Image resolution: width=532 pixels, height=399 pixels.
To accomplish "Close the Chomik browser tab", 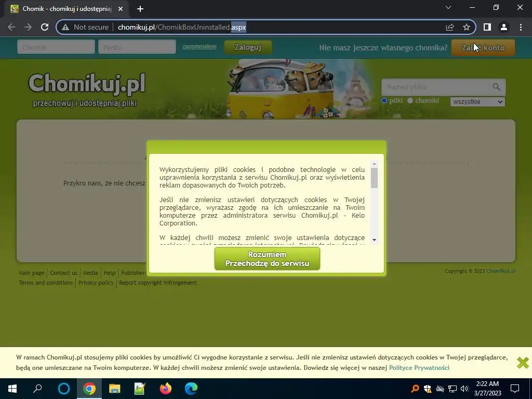I will tap(121, 9).
